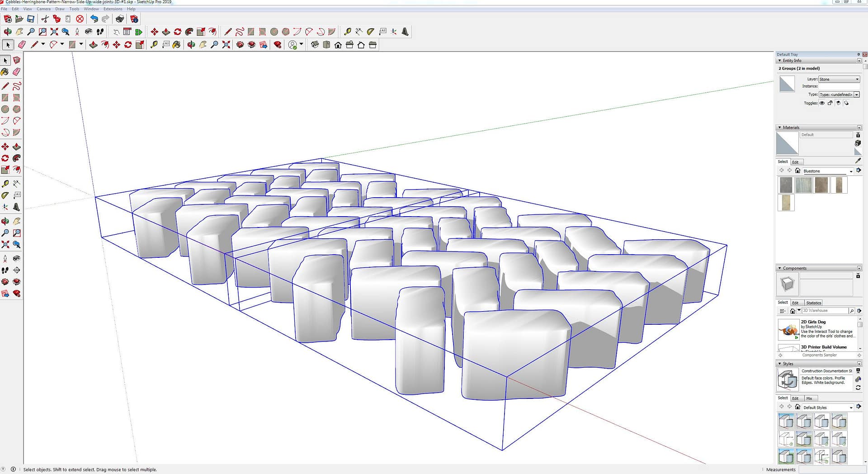This screenshot has width=868, height=474.
Task: Toggle the eye visibility icon in Entity Info
Action: [822, 103]
